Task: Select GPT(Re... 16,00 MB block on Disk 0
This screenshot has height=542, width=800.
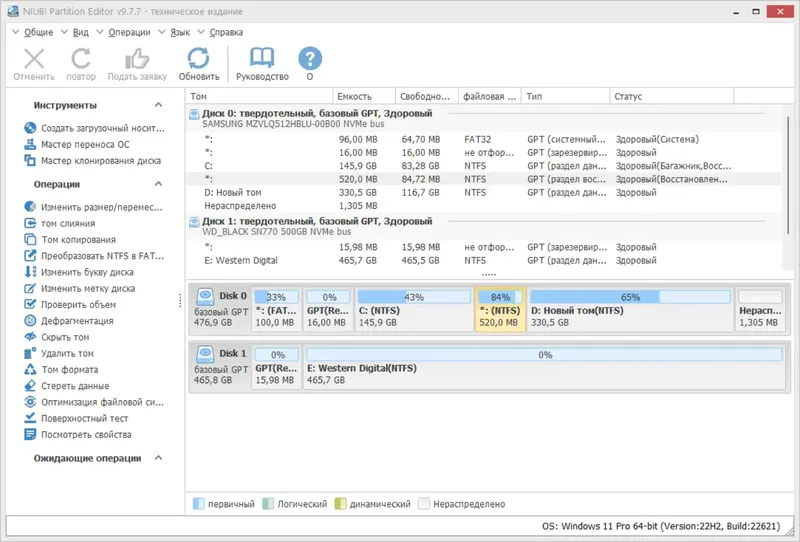Action: 328,309
